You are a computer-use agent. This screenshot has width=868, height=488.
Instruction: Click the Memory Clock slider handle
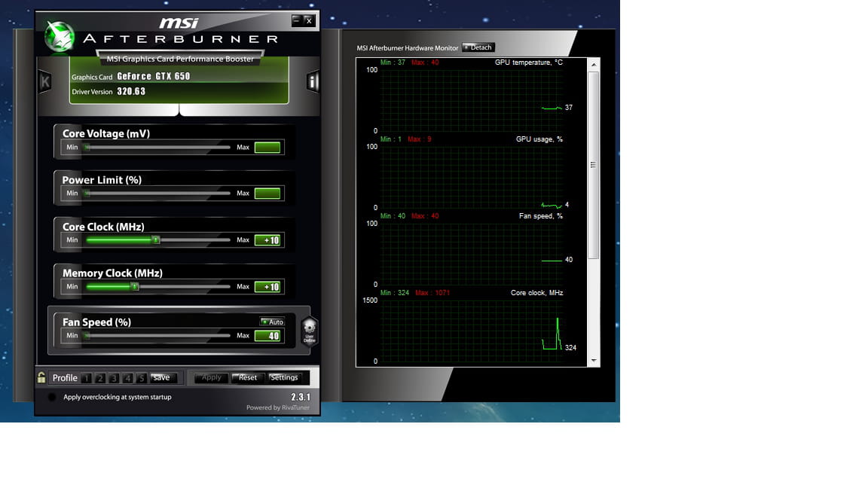(135, 287)
